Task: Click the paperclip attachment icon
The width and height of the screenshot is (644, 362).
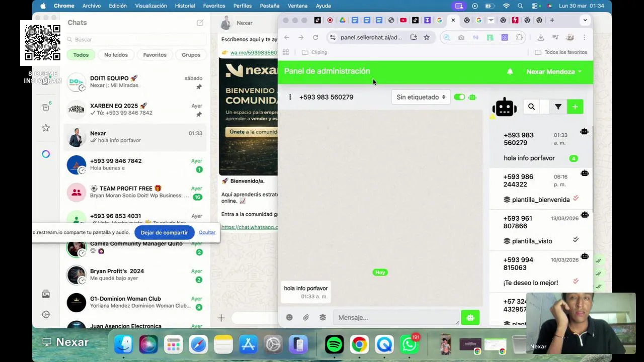Action: (x=306, y=317)
